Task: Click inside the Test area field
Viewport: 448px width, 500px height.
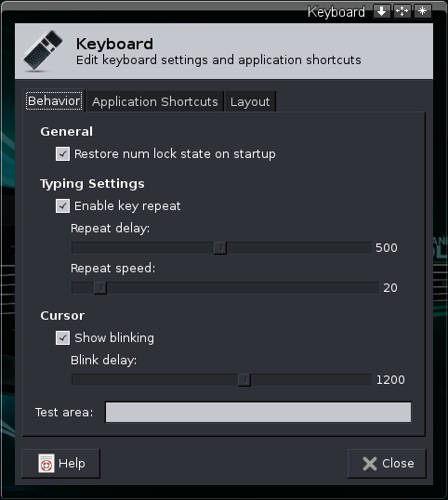Action: point(258,412)
